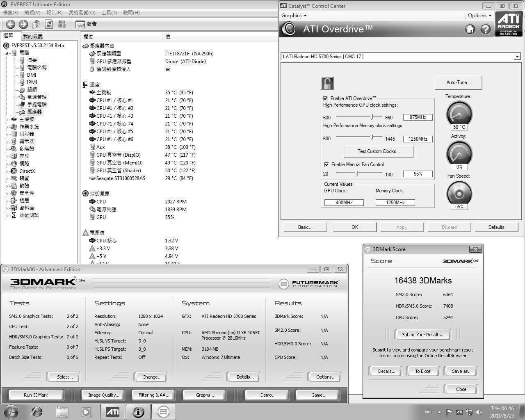
Task: Expand the 主機板 motherboard tree node
Action: (x=7, y=119)
